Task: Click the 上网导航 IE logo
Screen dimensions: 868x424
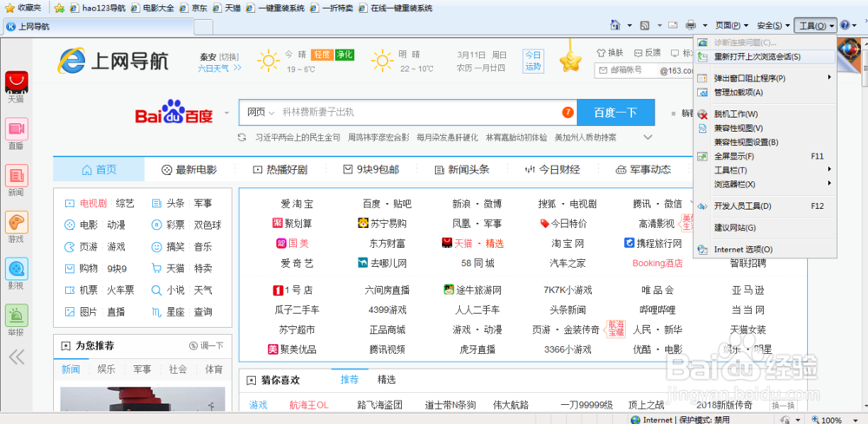Action: (113, 61)
